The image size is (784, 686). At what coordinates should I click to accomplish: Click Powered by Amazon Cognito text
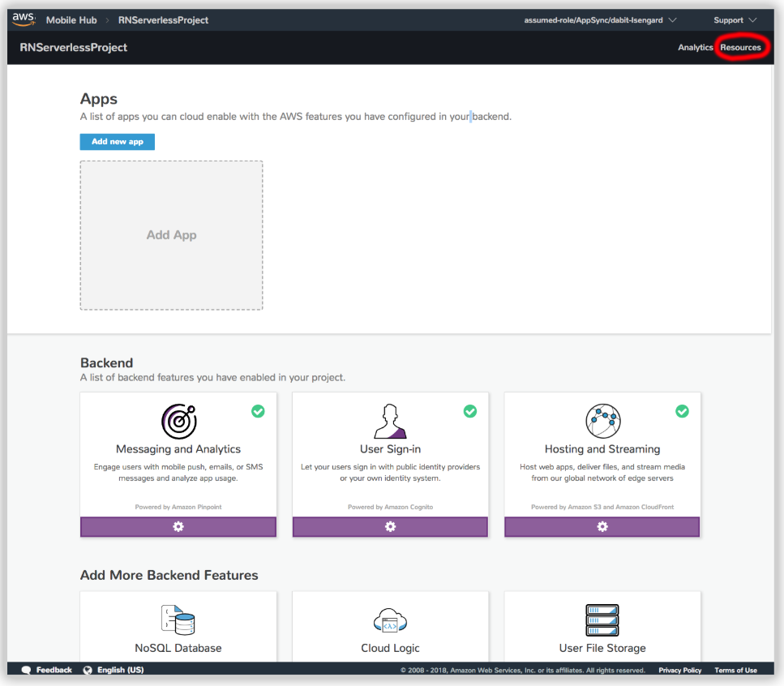coord(391,507)
